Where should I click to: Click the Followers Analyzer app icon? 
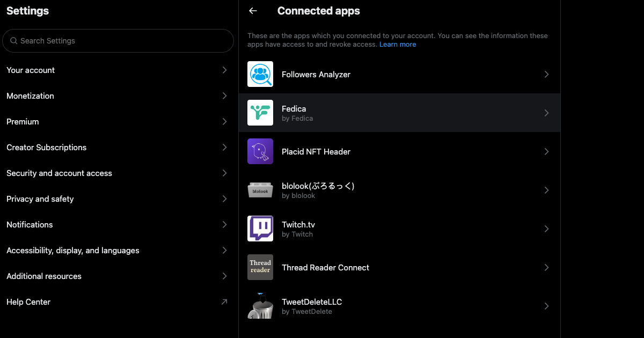[x=260, y=74]
